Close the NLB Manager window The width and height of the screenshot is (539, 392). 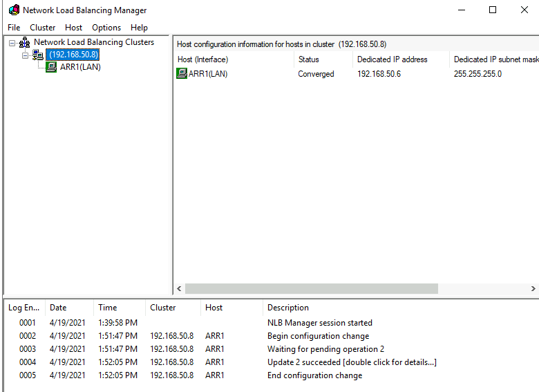[524, 10]
